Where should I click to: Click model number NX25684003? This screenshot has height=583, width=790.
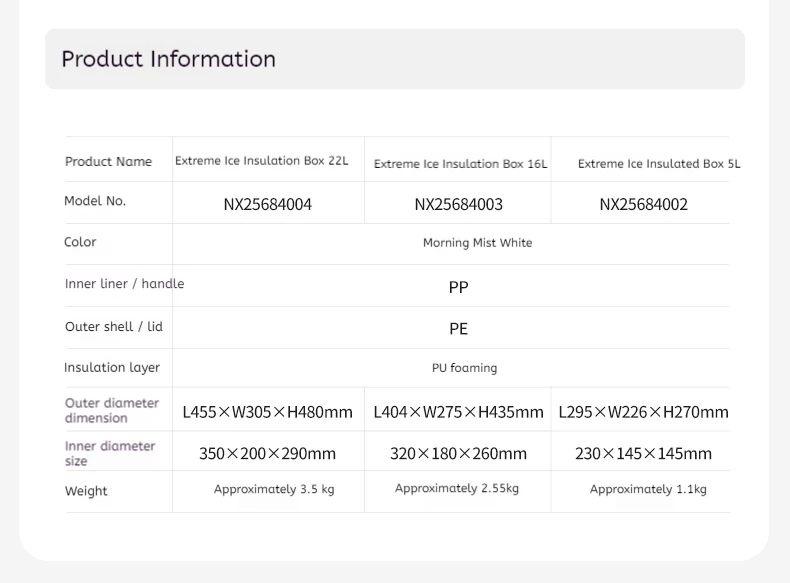[x=458, y=205]
